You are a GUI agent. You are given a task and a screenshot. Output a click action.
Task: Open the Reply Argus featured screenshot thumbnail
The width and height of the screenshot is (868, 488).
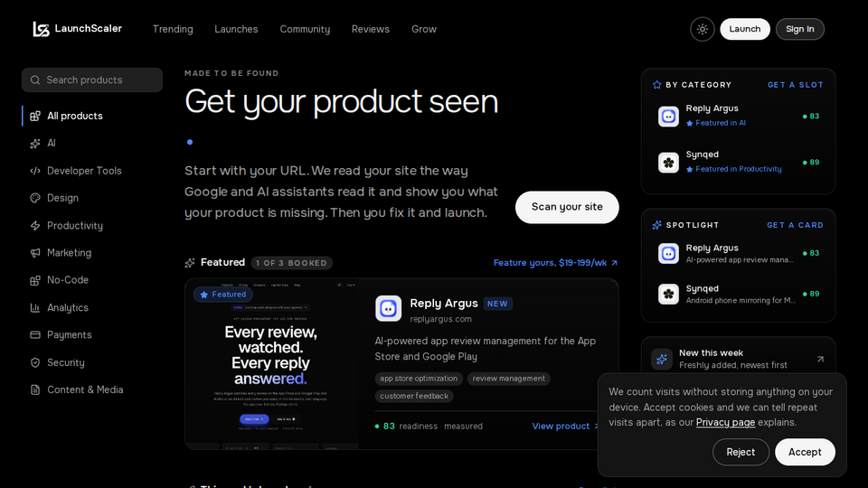coord(272,364)
